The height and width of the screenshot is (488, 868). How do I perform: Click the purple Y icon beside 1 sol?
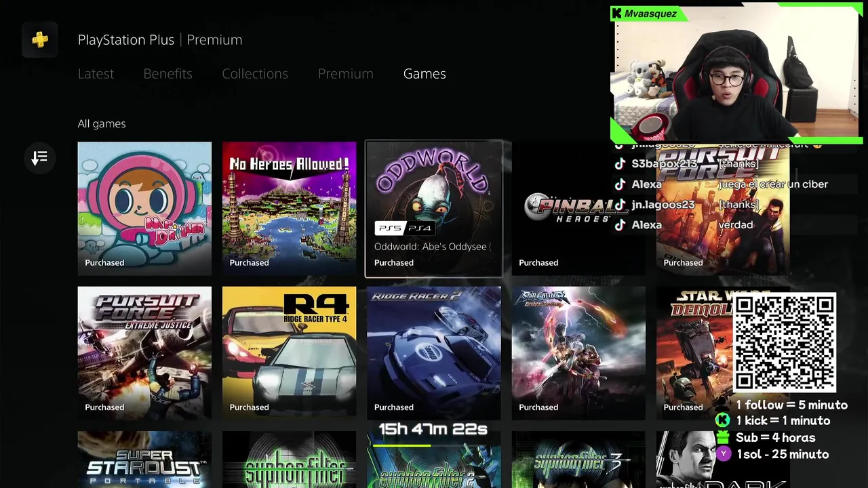point(723,454)
